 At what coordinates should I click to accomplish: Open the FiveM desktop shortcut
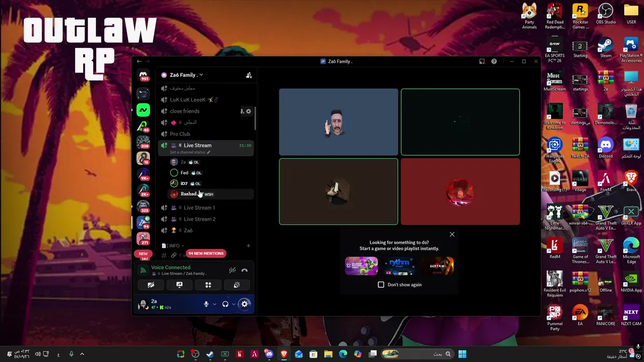pyautogui.click(x=606, y=182)
